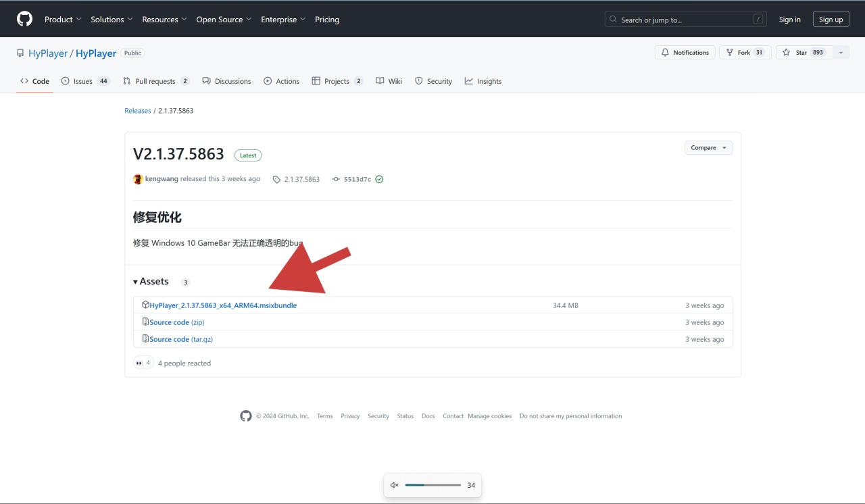Open the Actions tab

(281, 81)
